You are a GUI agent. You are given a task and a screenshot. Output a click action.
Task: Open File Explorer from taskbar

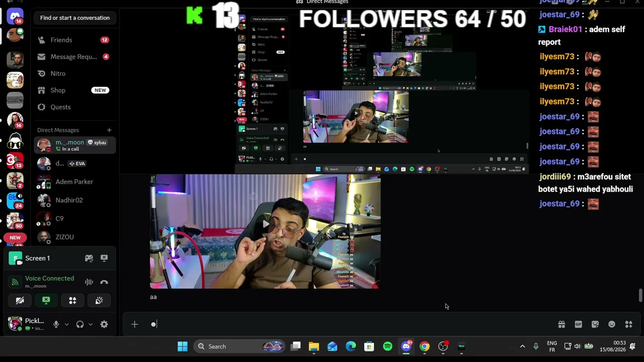[314, 346]
